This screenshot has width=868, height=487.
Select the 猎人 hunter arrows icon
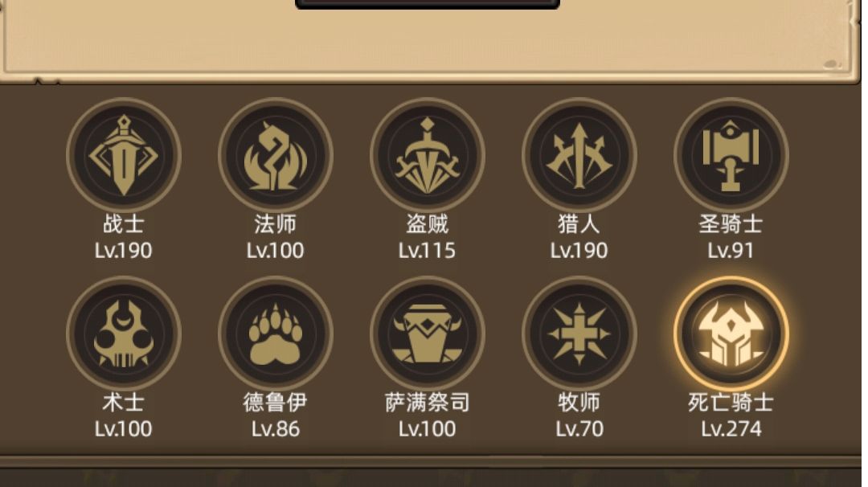(x=579, y=155)
